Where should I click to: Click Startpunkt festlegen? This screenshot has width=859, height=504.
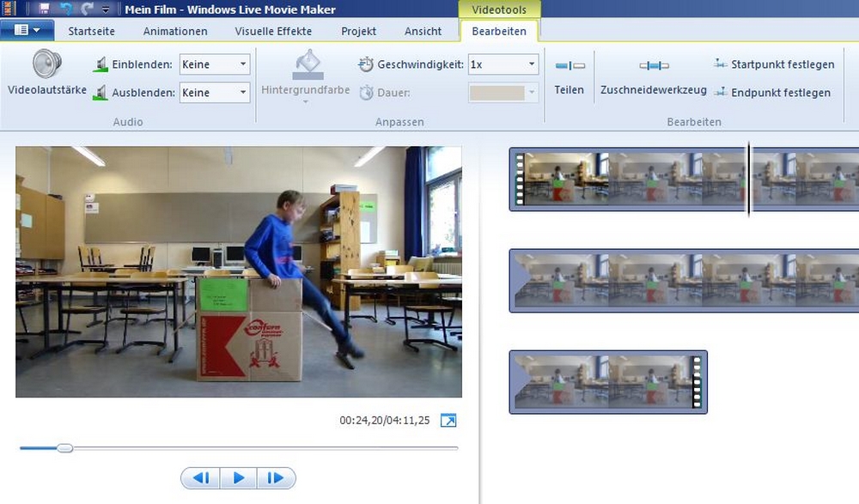773,64
